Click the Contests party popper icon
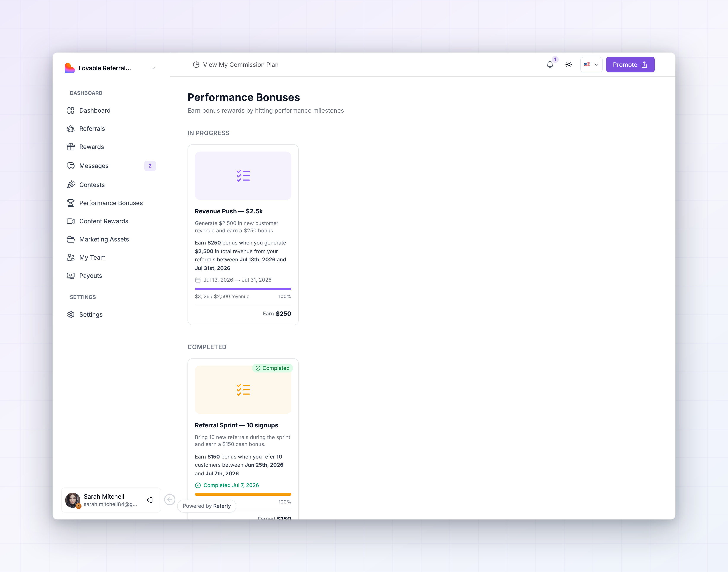The height and width of the screenshot is (572, 728). click(x=71, y=185)
